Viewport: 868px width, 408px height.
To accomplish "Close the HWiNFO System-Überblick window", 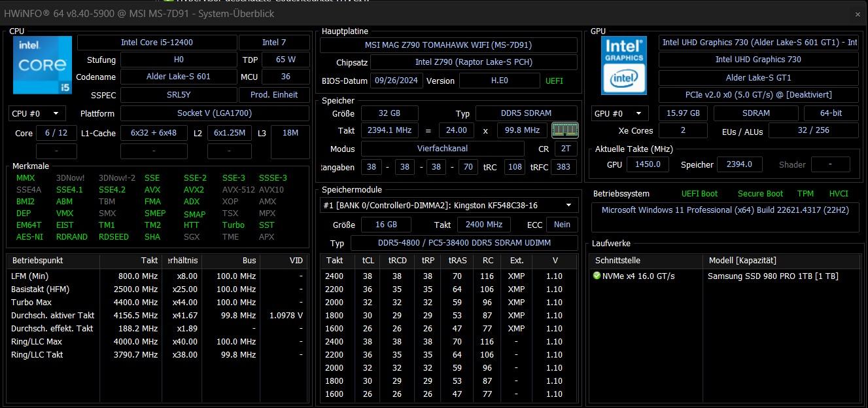I will (858, 14).
